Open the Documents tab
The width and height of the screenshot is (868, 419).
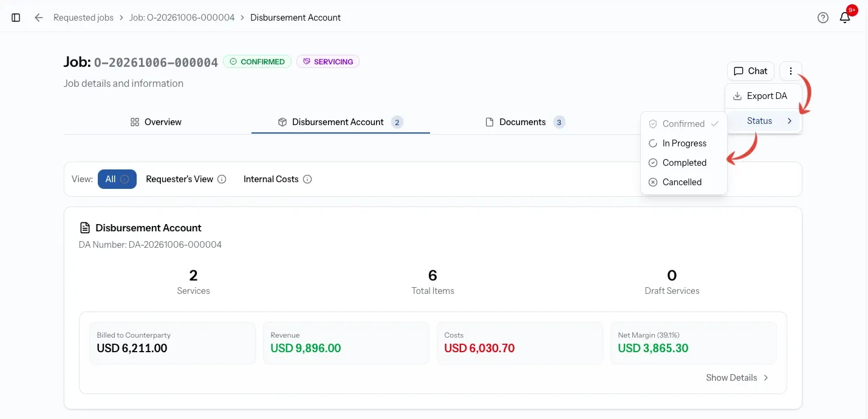(x=525, y=122)
